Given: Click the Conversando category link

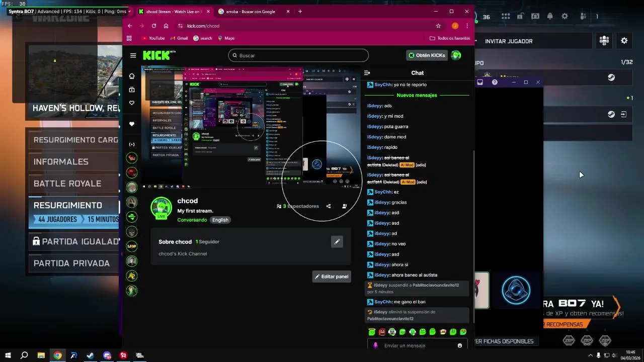Looking at the screenshot, I should [x=192, y=220].
